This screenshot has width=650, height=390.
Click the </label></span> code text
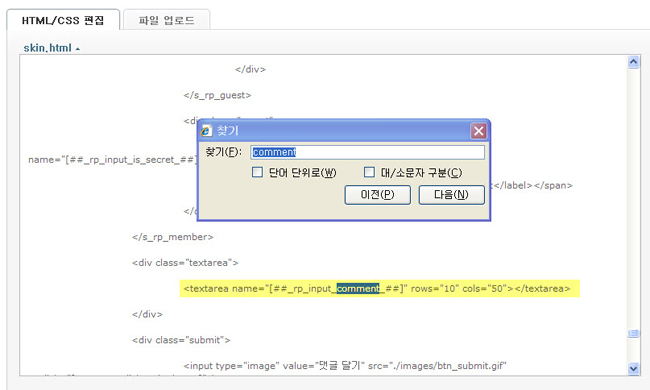(x=533, y=185)
